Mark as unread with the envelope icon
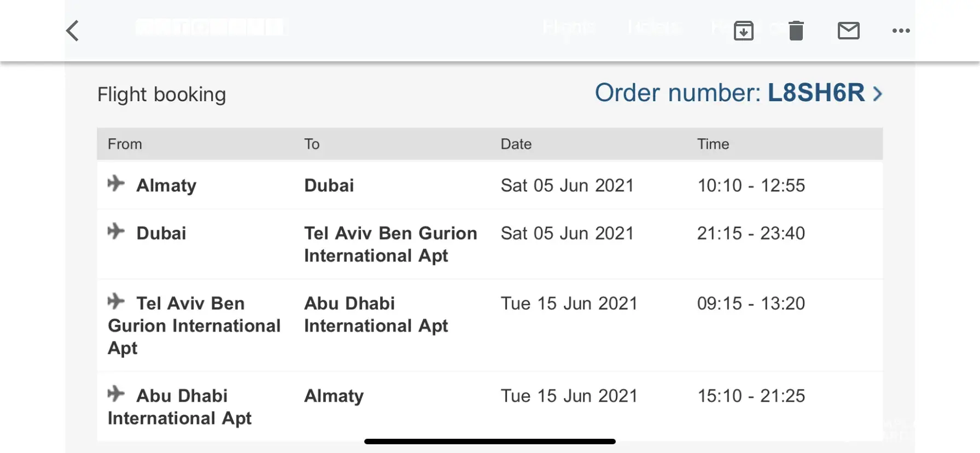980x453 pixels. pyautogui.click(x=848, y=31)
